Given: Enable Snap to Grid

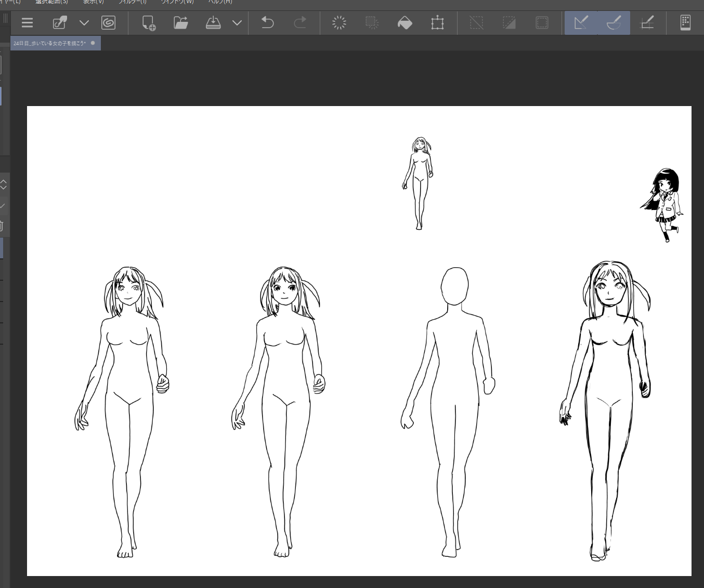Looking at the screenshot, I should (x=647, y=23).
